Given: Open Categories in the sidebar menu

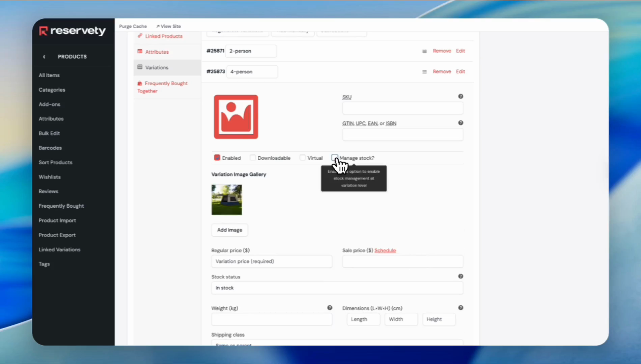Looking at the screenshot, I should (52, 90).
